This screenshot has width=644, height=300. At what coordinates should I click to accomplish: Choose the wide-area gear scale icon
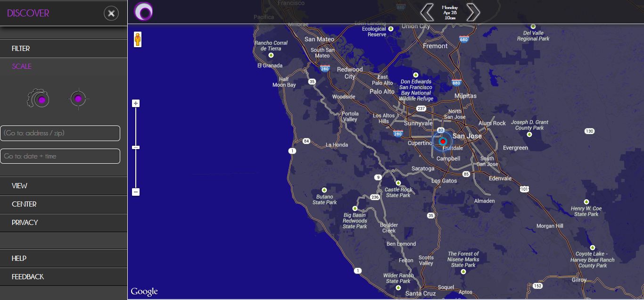(39, 99)
